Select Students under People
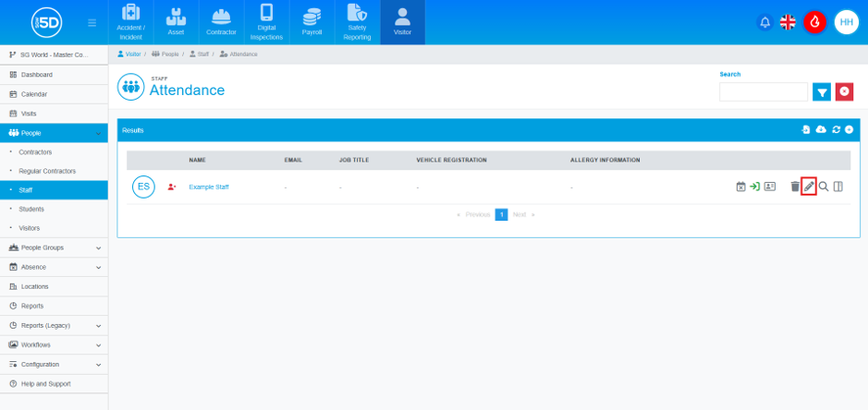The width and height of the screenshot is (868, 410). tap(54, 209)
